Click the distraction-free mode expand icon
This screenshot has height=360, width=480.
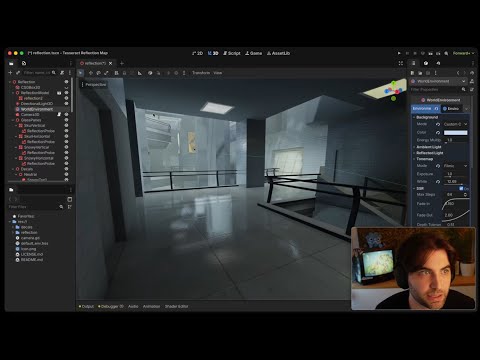pos(401,63)
